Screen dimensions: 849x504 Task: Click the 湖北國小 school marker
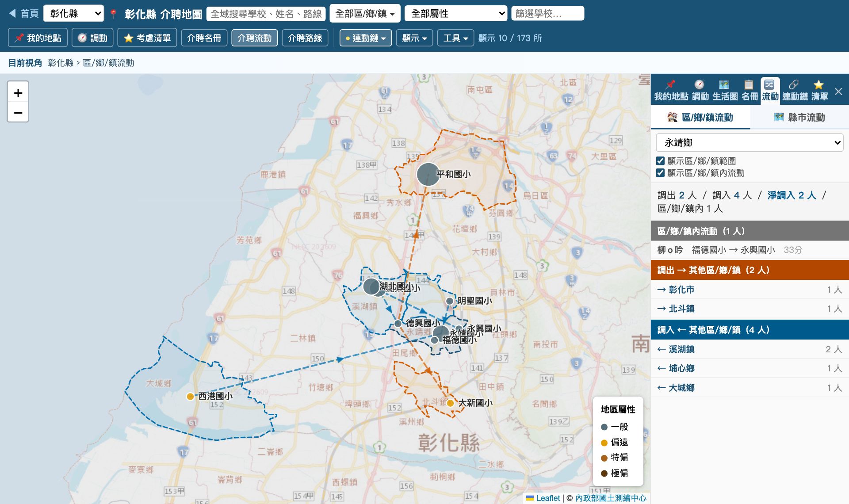click(x=372, y=286)
